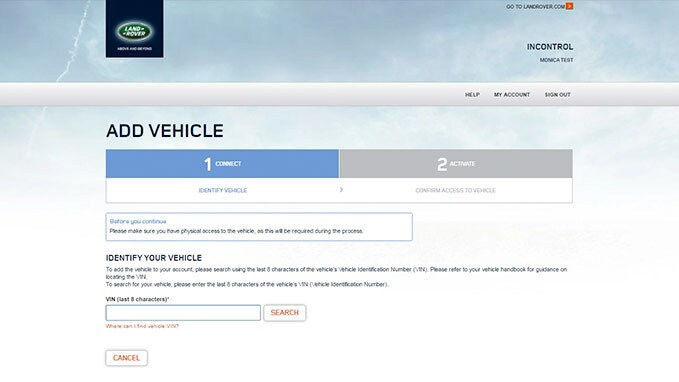Click the Before you continue notice heading
Viewport: 679px width, 382px height.
(x=138, y=221)
